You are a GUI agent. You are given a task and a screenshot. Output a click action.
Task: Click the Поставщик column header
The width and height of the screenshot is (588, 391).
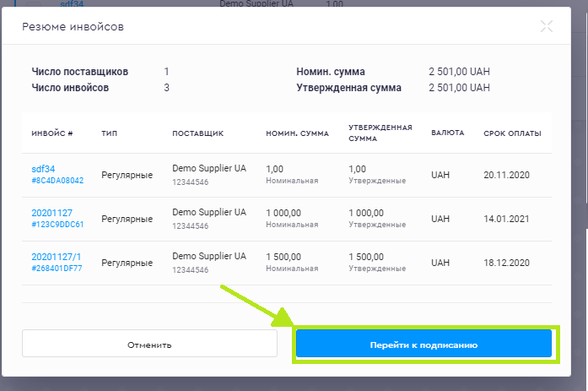pos(197,133)
